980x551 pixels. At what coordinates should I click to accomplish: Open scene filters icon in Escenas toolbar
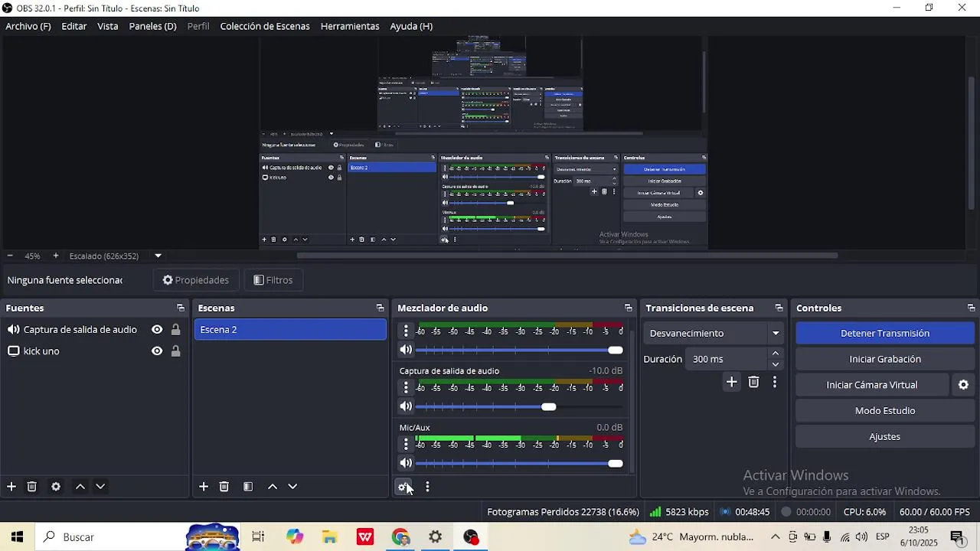248,487
